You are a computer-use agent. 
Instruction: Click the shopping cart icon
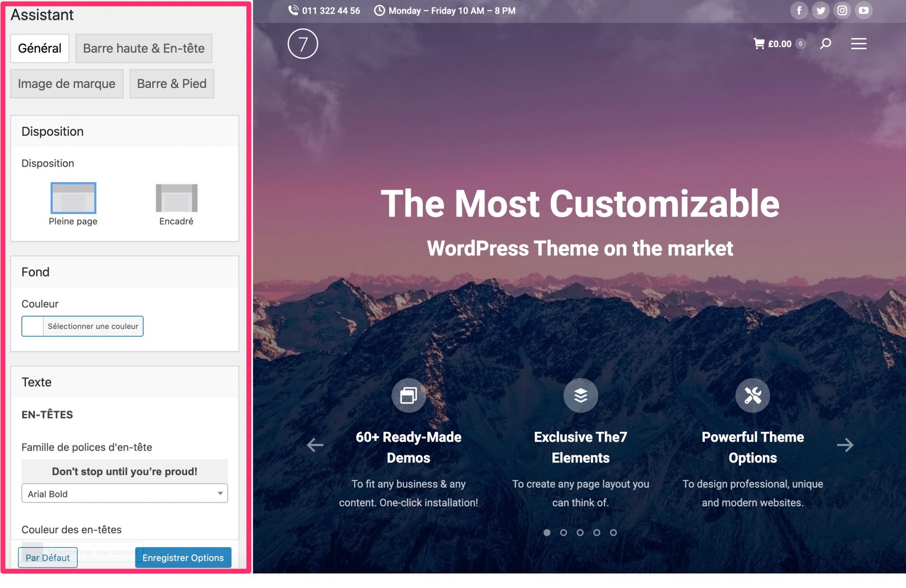pyautogui.click(x=759, y=43)
